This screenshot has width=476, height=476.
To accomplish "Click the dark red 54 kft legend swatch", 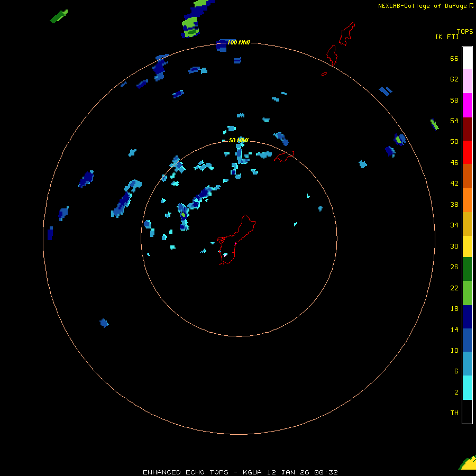I will point(467,129).
